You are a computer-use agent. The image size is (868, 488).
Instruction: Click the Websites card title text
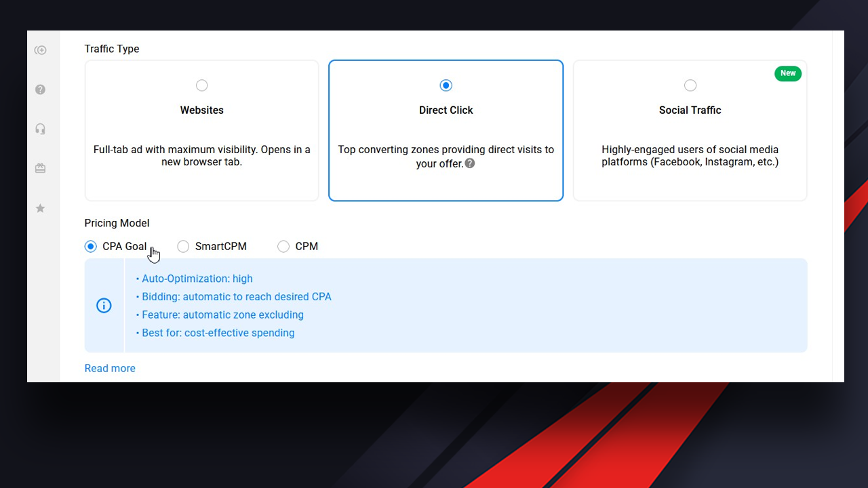(x=202, y=110)
